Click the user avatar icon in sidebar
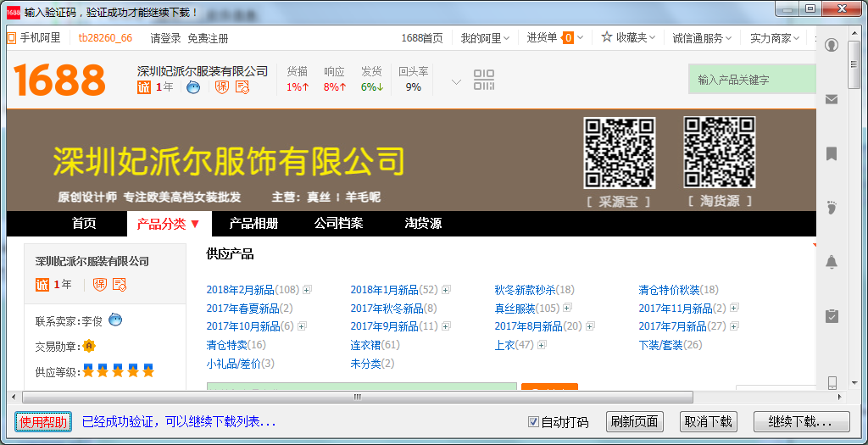Image resolution: width=868 pixels, height=445 pixels. 832,45
